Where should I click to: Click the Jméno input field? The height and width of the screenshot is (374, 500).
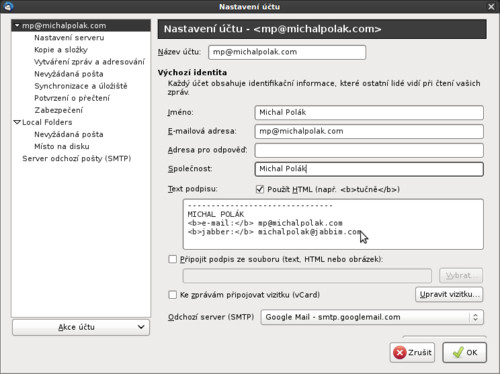click(369, 112)
